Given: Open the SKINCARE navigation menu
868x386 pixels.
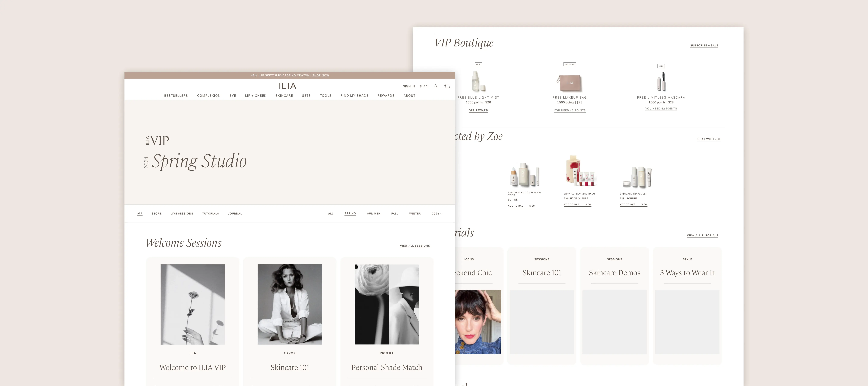Looking at the screenshot, I should (284, 95).
